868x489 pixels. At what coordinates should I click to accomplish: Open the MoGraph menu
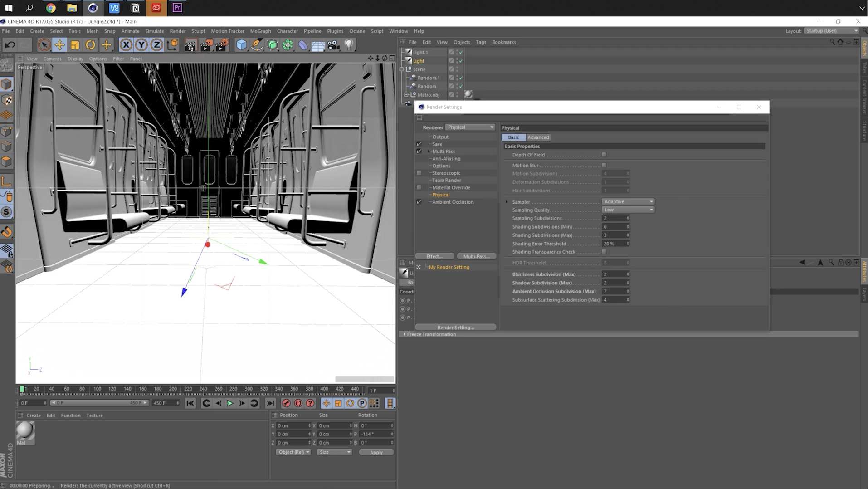point(260,31)
